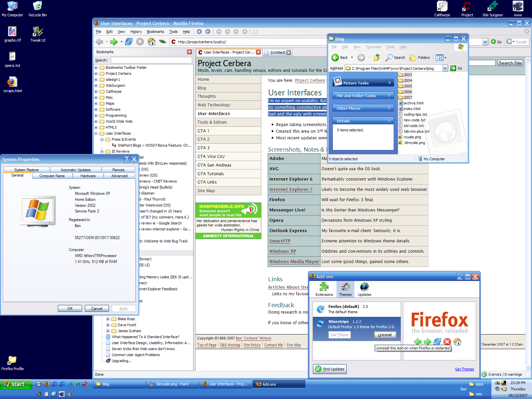Open System Properties help question-mark button
Screen dimensions: 532x399
point(126,159)
